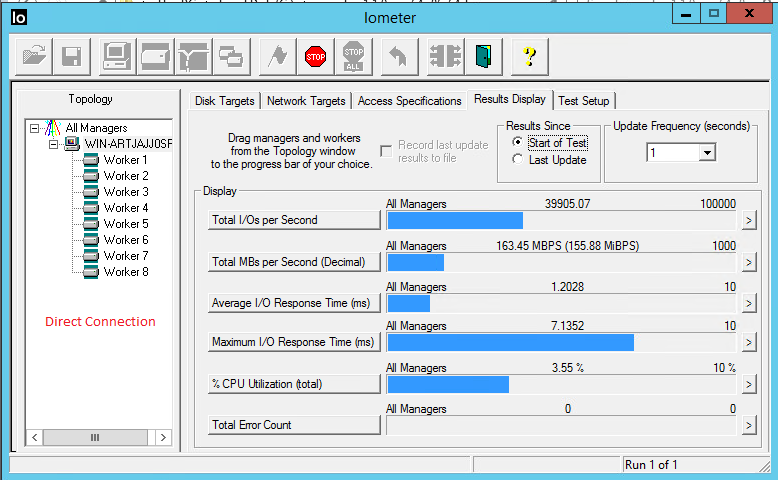Image resolution: width=778 pixels, height=480 pixels.
Task: Click the 39905.07 IOPS value
Action: pyautogui.click(x=568, y=204)
